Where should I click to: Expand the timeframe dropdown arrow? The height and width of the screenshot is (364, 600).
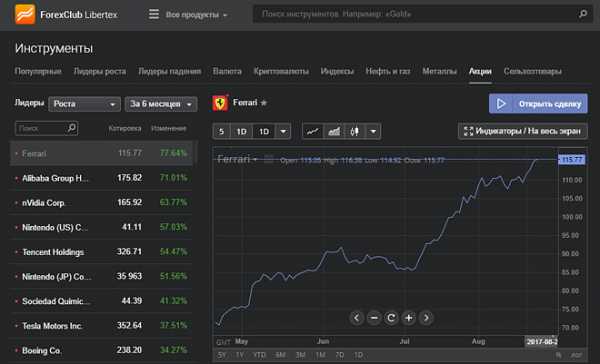[x=283, y=132]
